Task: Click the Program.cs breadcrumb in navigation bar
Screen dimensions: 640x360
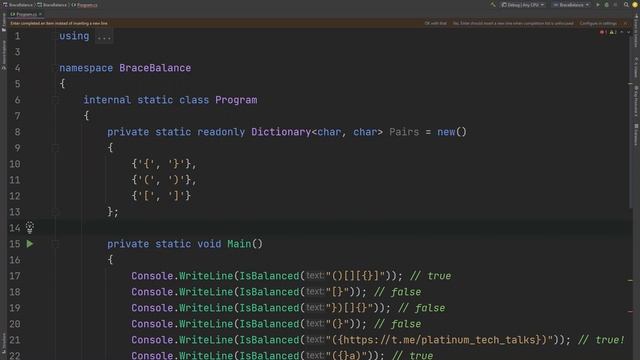Action: coord(84,5)
